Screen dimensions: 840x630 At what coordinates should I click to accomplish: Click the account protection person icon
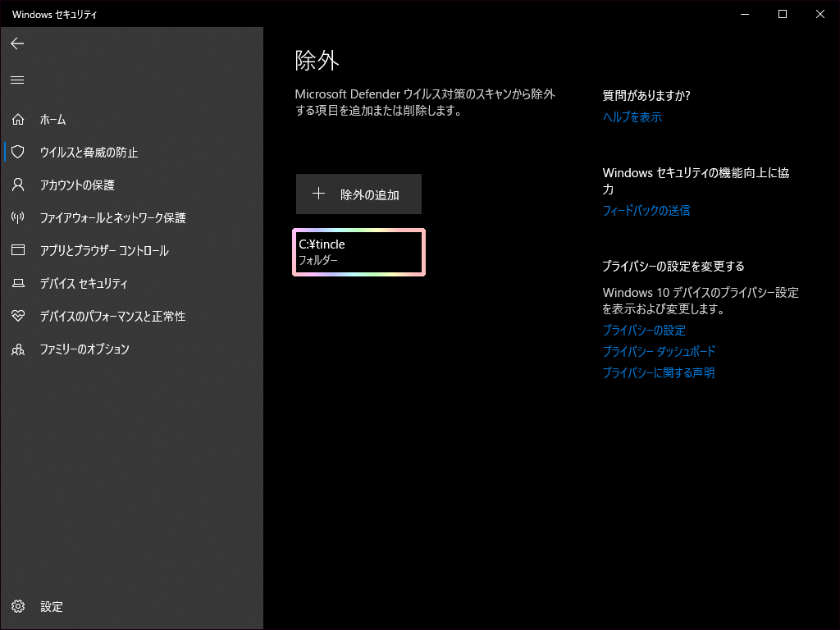tap(18, 185)
